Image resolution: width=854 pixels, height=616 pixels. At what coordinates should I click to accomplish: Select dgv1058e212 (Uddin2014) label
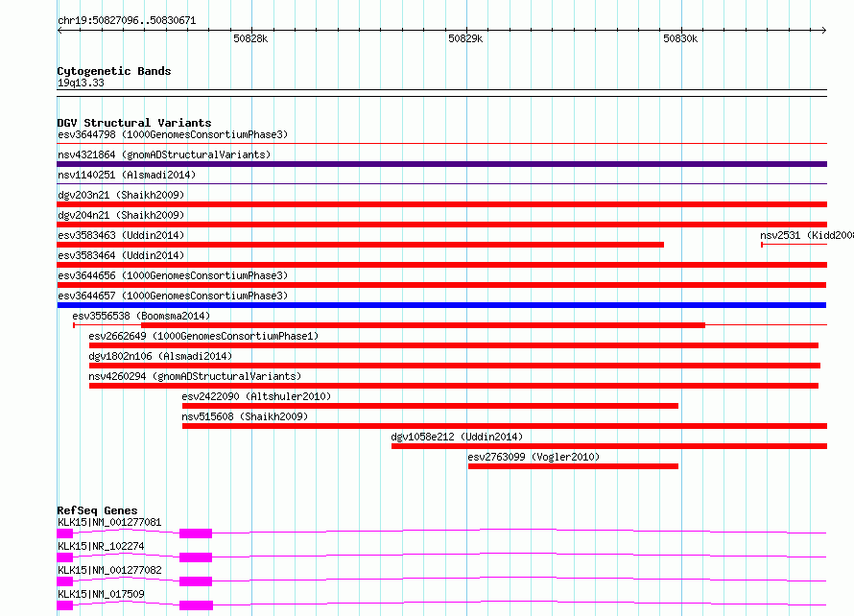[457, 437]
